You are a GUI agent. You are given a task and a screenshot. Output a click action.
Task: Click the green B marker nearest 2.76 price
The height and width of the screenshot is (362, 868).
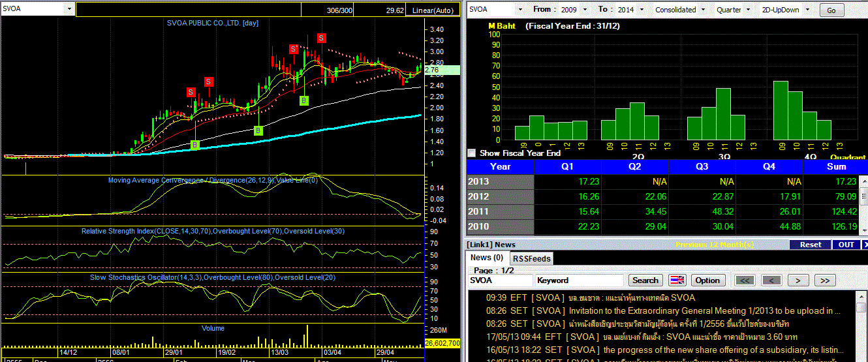(304, 100)
